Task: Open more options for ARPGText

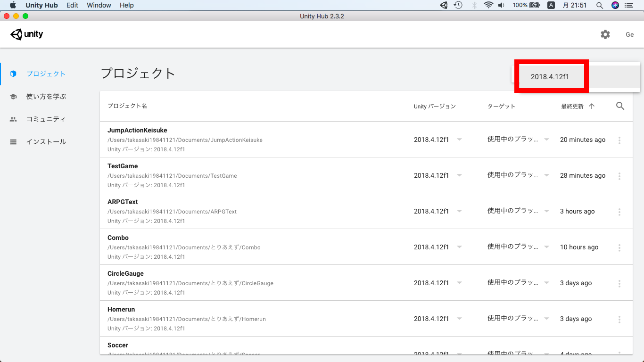Action: [619, 212]
